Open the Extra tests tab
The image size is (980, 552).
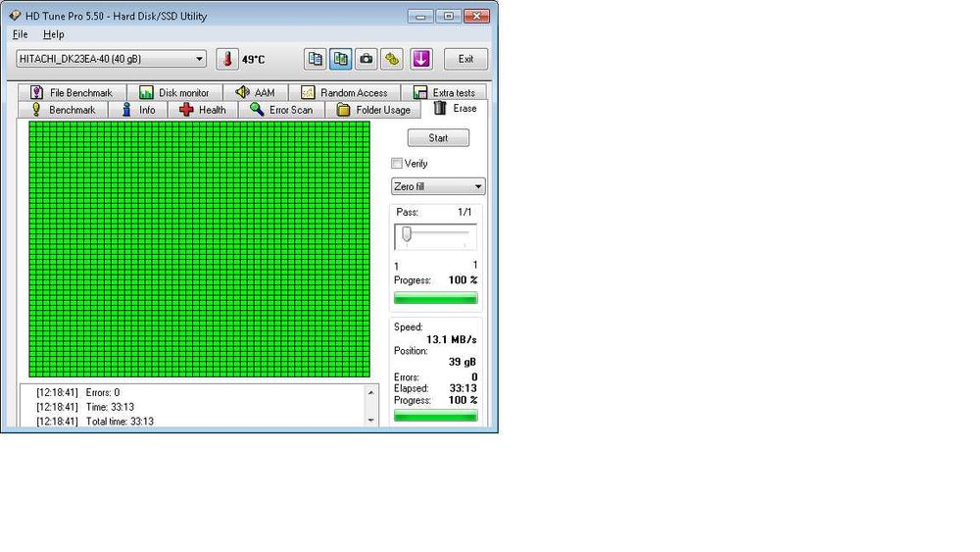(444, 92)
